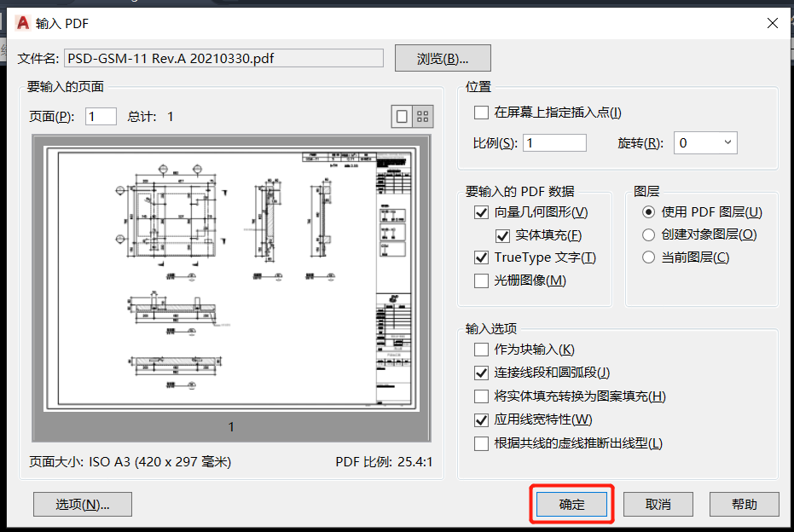Uncheck TrueType 文字 import option
This screenshot has width=794, height=532.
pos(480,257)
